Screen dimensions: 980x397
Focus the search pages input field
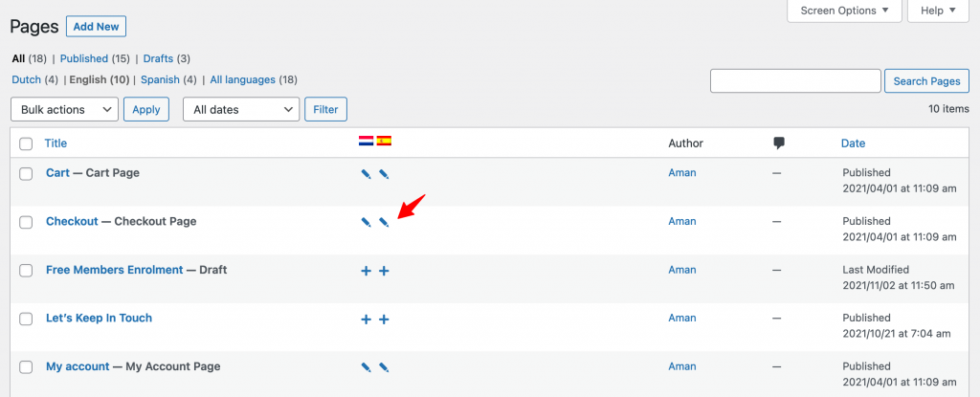click(795, 81)
